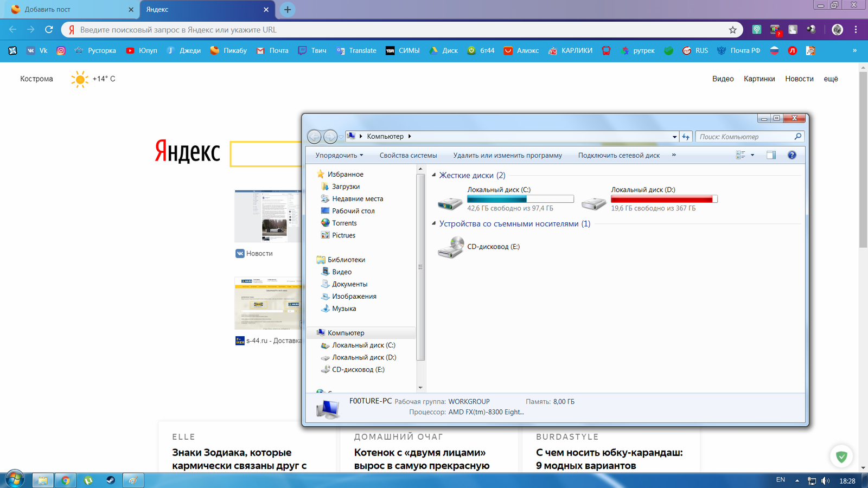
Task: Click Свойства системы in the toolbar
Action: click(x=408, y=155)
